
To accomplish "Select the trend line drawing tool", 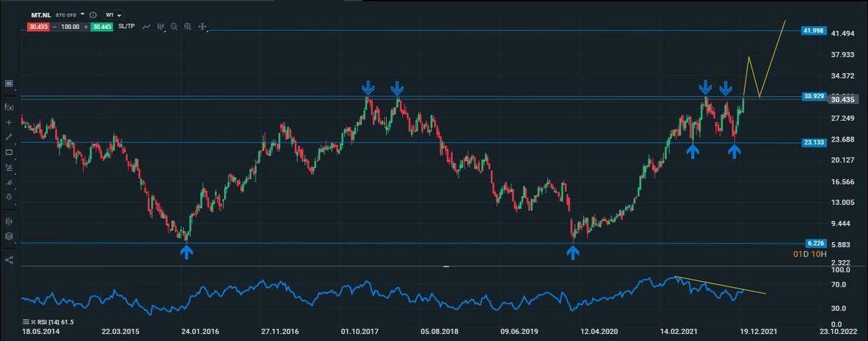I will coord(9,137).
